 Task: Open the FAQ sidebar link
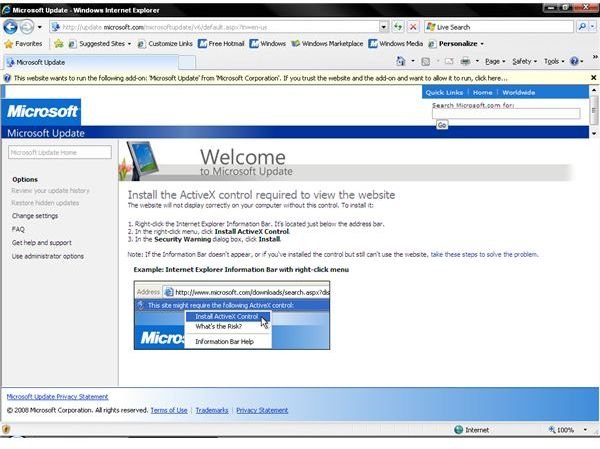(18, 229)
